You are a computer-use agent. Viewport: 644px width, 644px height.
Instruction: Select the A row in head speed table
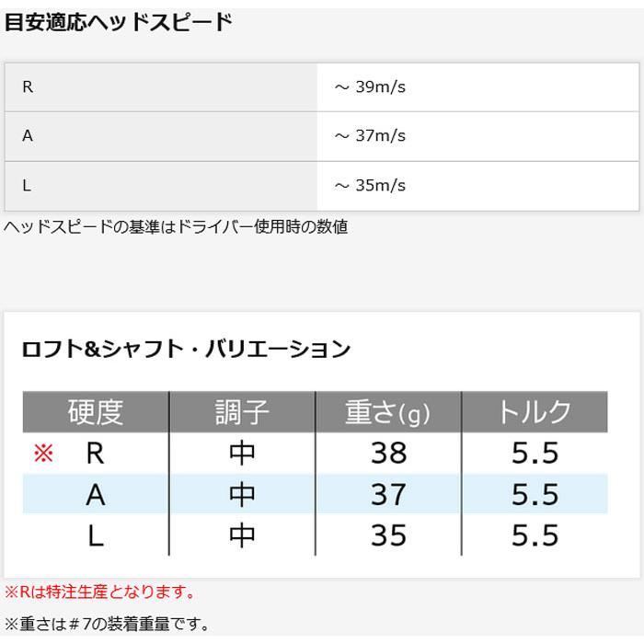click(322, 136)
